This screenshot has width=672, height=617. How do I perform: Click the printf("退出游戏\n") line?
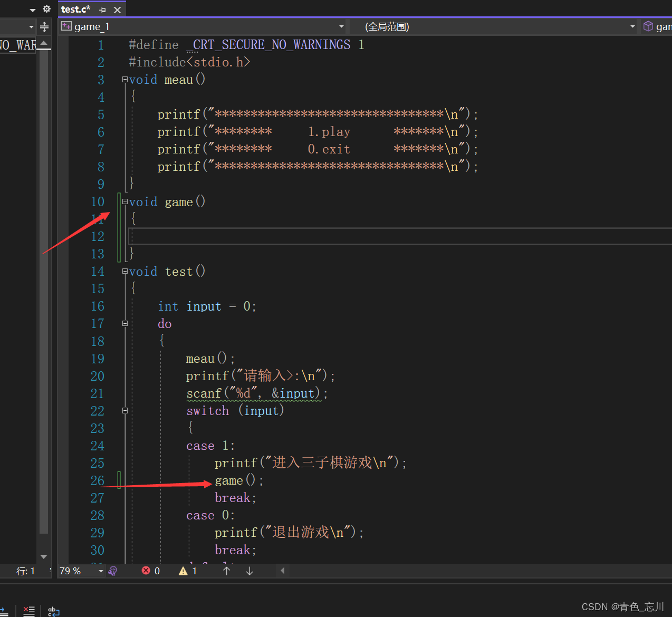[x=289, y=532]
